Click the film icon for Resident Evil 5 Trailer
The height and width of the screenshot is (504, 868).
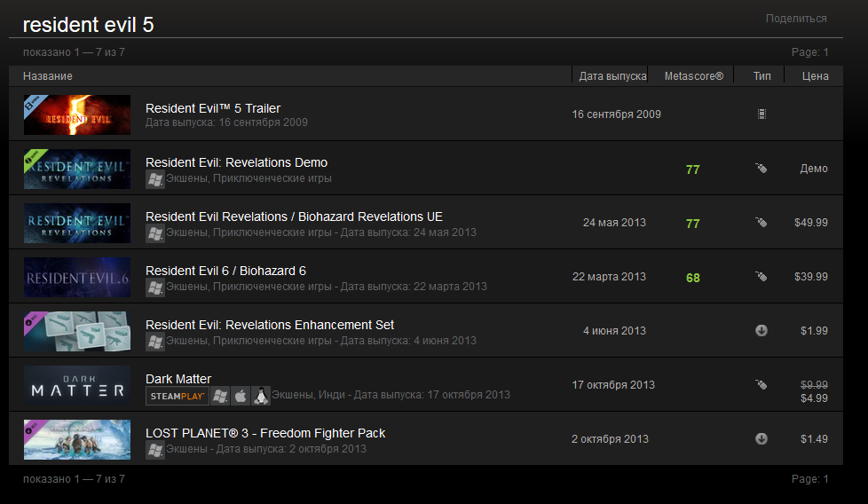(x=761, y=114)
